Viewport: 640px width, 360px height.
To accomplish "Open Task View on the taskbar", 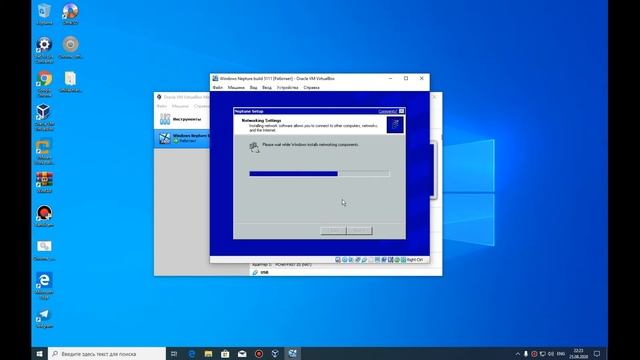I will [174, 353].
